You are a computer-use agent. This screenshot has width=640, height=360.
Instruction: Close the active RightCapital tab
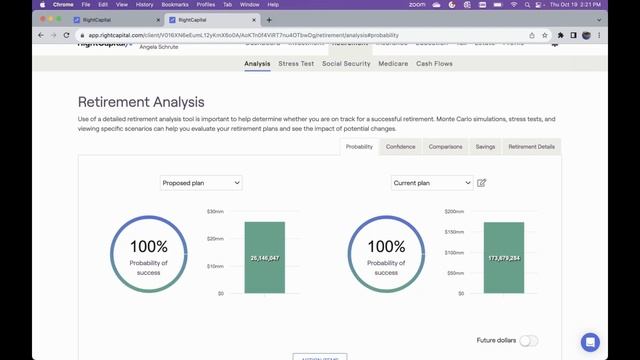pos(254,20)
